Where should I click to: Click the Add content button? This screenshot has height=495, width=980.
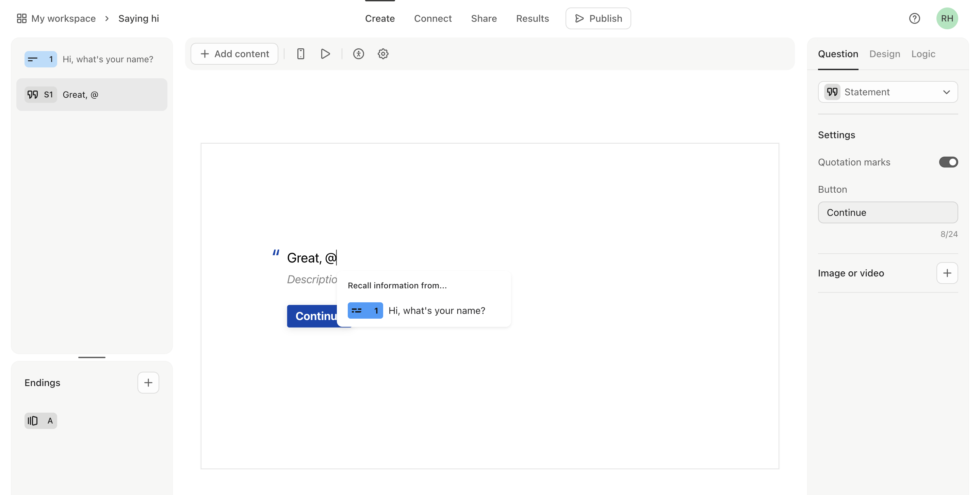(x=234, y=53)
